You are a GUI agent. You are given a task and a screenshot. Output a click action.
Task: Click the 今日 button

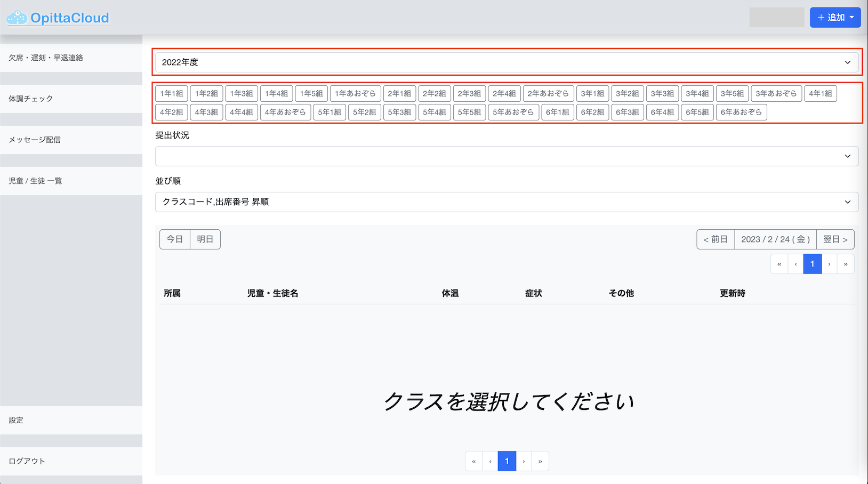[175, 239]
